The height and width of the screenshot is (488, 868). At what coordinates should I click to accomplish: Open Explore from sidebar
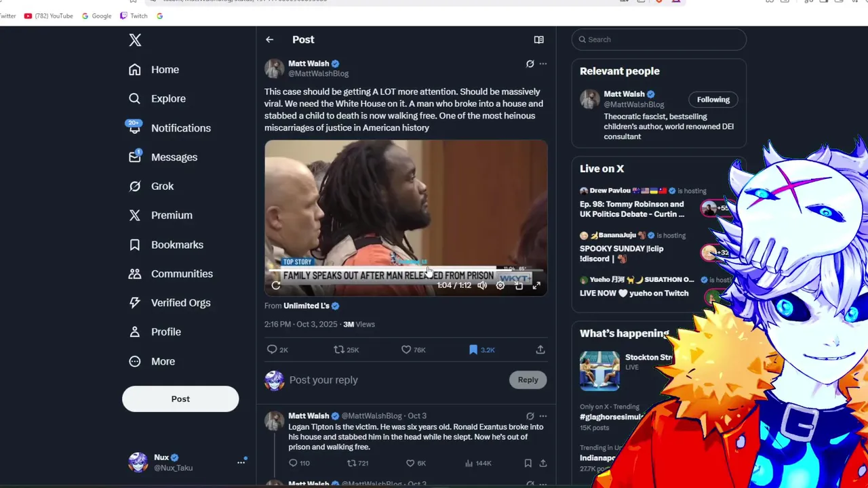click(x=157, y=99)
